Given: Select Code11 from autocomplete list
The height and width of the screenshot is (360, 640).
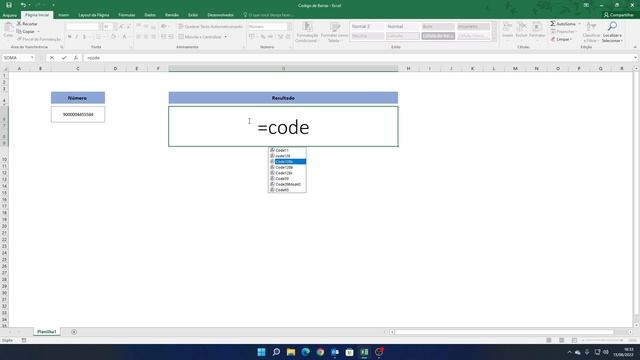Looking at the screenshot, I should (x=287, y=150).
